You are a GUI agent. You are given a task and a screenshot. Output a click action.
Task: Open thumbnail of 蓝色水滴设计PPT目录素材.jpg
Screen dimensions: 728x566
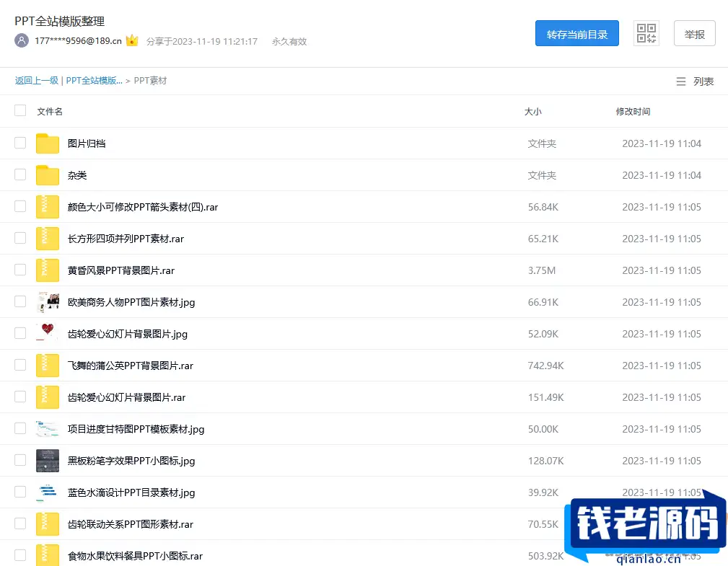pos(48,492)
